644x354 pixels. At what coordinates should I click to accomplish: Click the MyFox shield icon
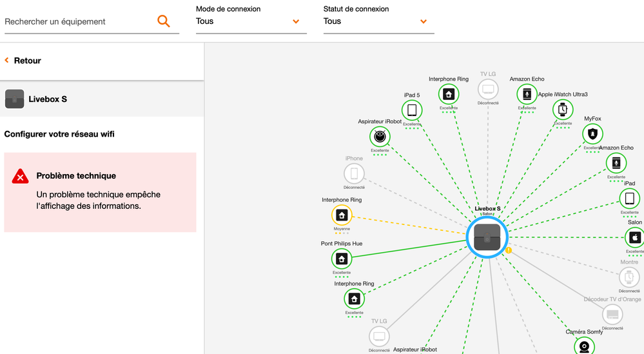tap(592, 134)
